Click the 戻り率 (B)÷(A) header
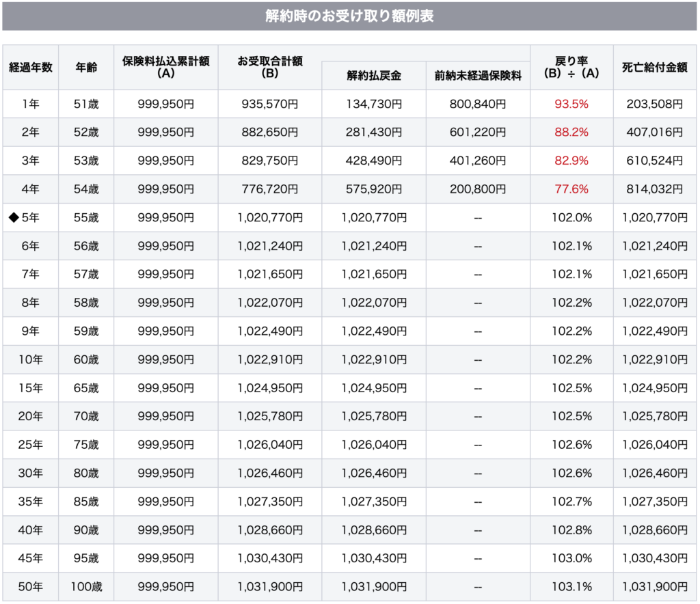The height and width of the screenshot is (604, 700). 571,67
